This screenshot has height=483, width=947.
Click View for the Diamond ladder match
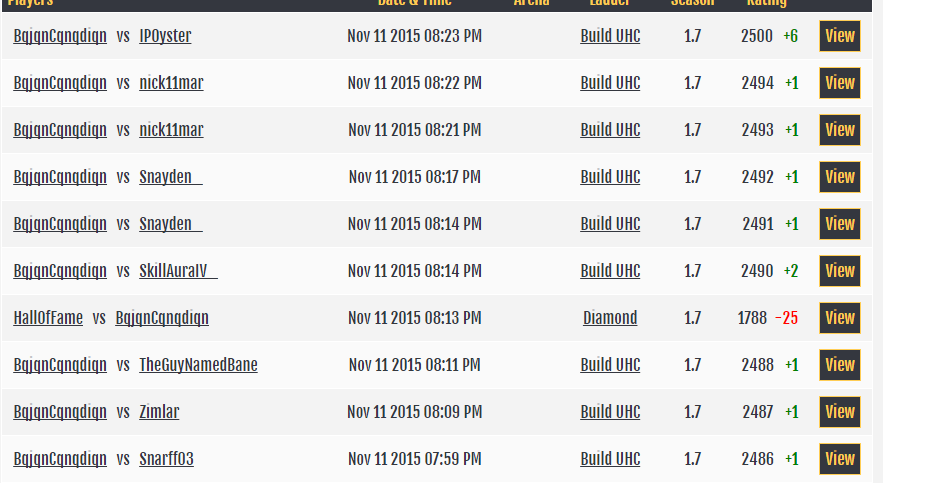coord(839,318)
